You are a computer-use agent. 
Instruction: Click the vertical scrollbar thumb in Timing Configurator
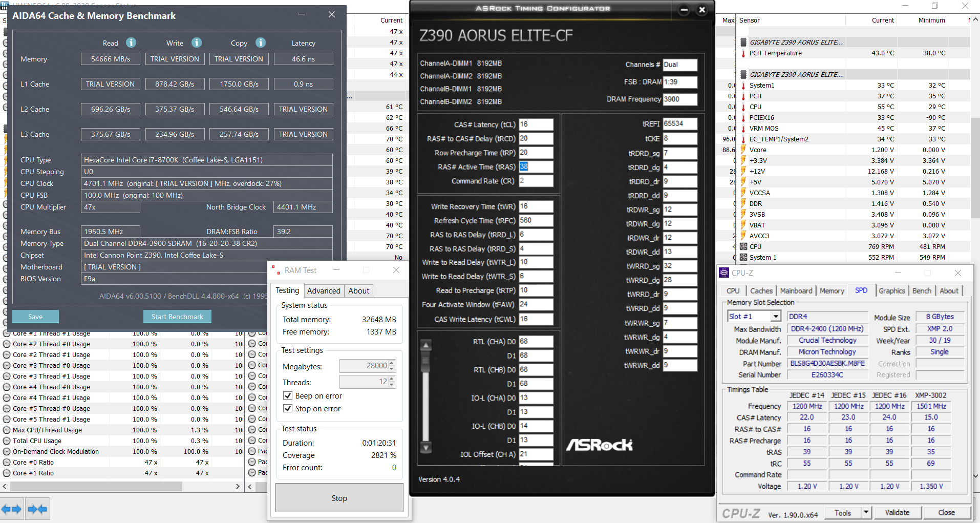(425, 362)
